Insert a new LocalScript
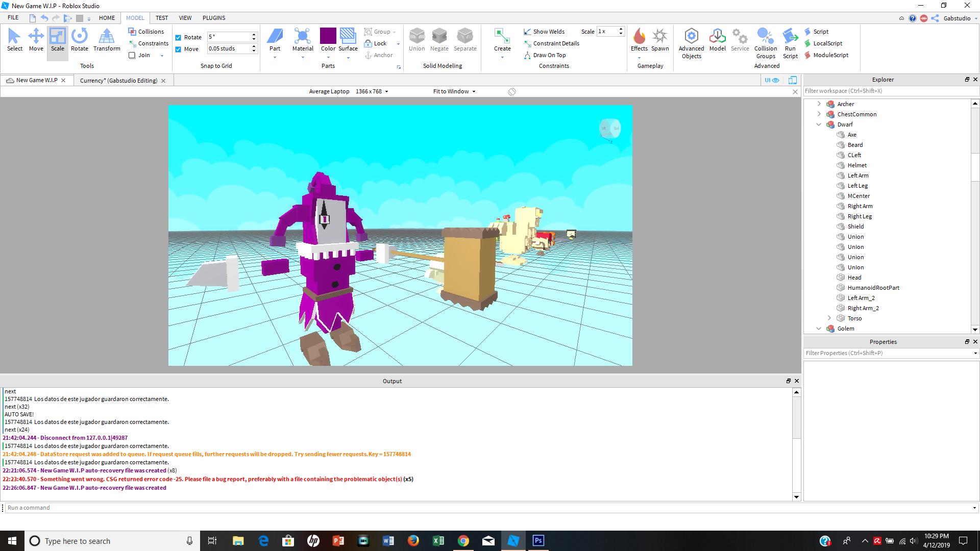This screenshot has height=551, width=980. (x=827, y=43)
